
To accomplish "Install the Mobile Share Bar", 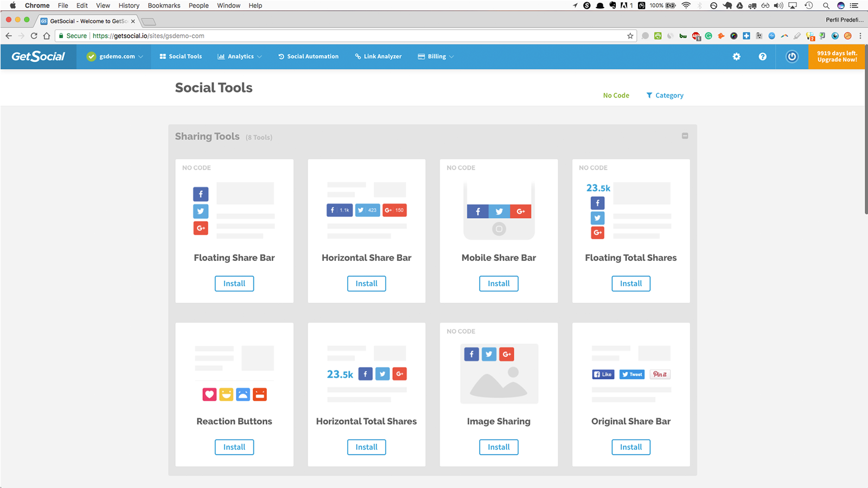I will click(499, 284).
